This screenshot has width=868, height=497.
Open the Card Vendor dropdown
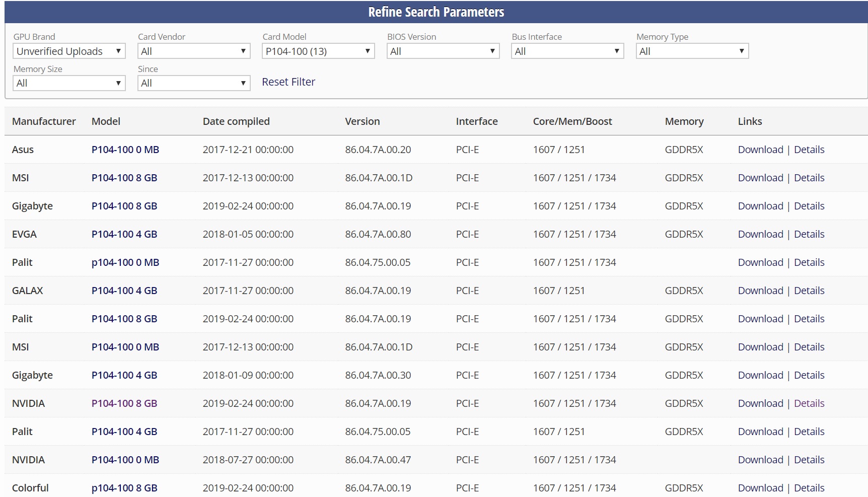point(194,51)
